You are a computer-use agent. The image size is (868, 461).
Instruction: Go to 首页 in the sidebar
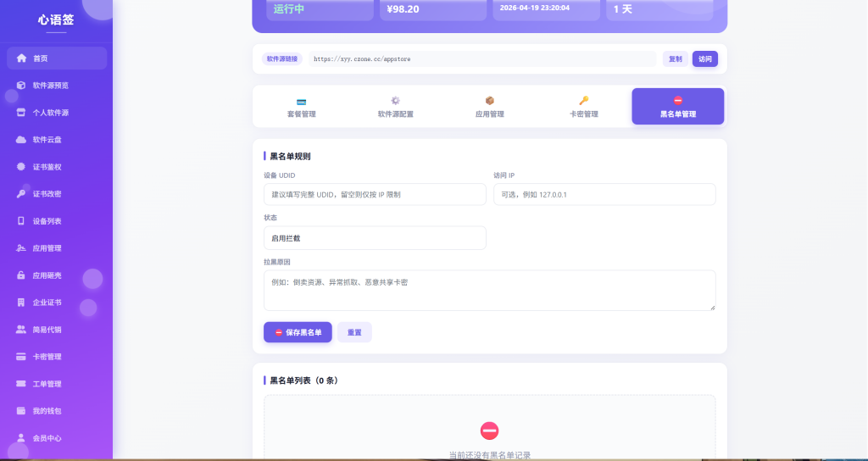click(57, 58)
